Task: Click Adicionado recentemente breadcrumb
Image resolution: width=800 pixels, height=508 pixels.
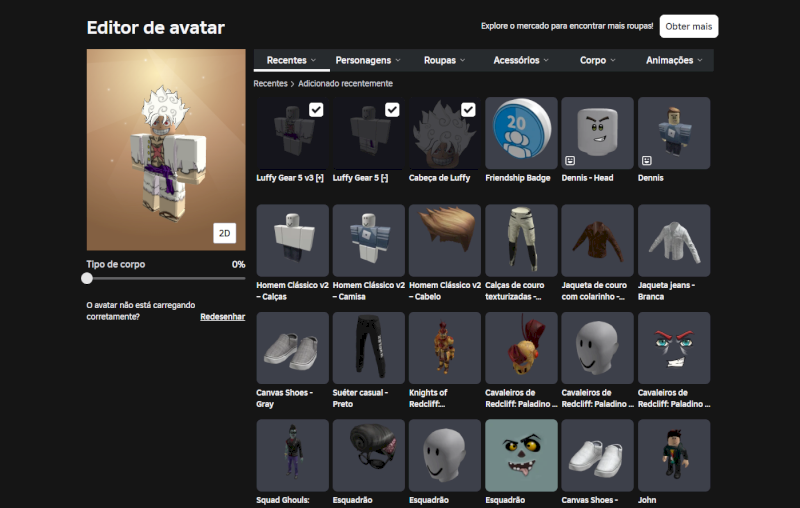Action: point(345,84)
